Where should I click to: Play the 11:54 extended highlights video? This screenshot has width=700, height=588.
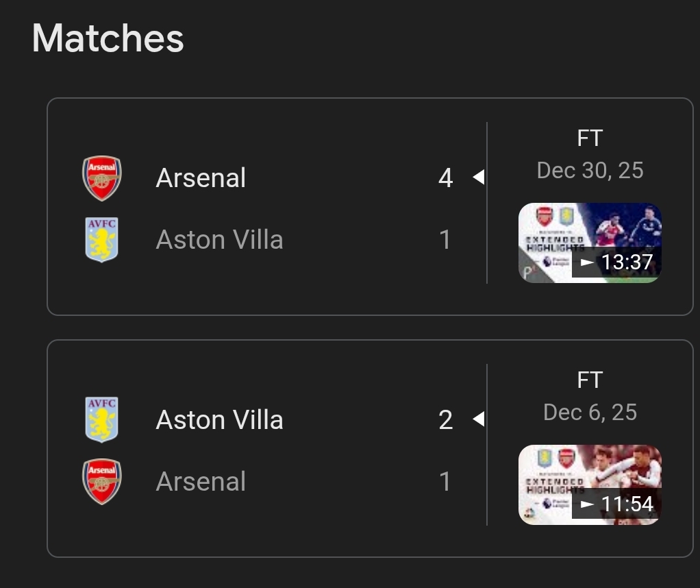590,485
